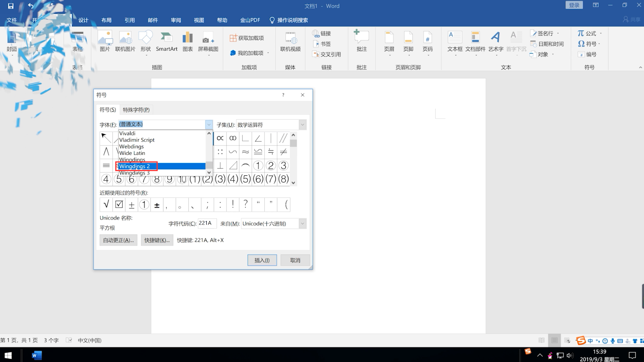
Task: Select the infinity symbol
Action: pos(233,138)
